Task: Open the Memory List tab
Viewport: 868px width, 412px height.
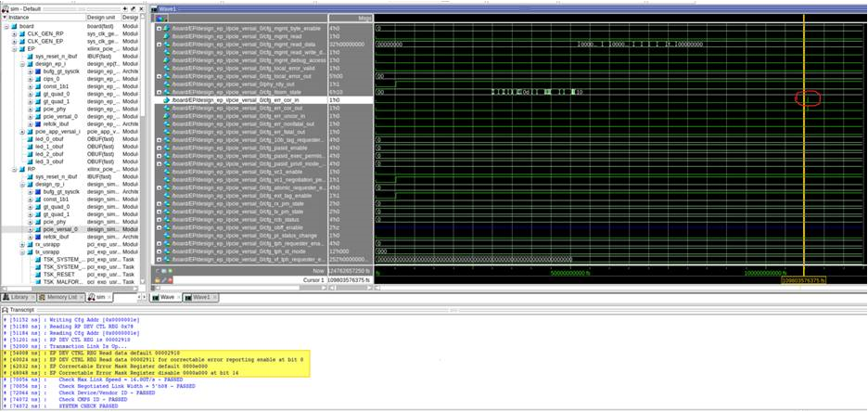Action: click(60, 297)
